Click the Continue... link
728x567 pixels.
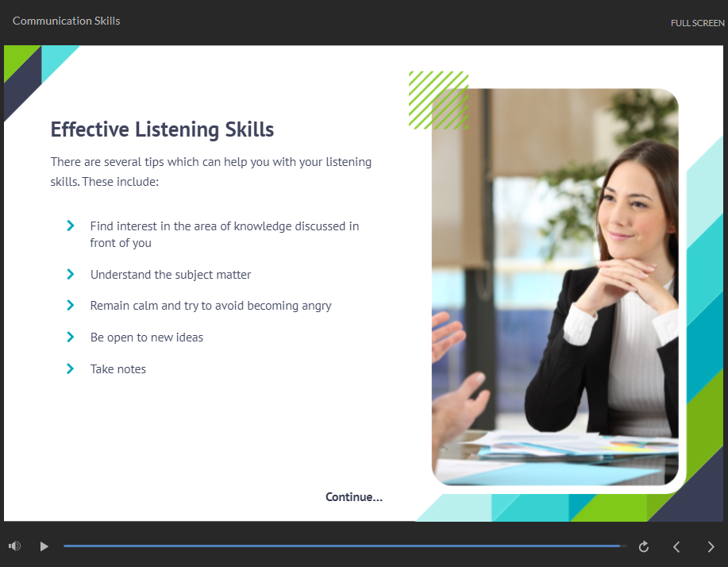pyautogui.click(x=354, y=497)
